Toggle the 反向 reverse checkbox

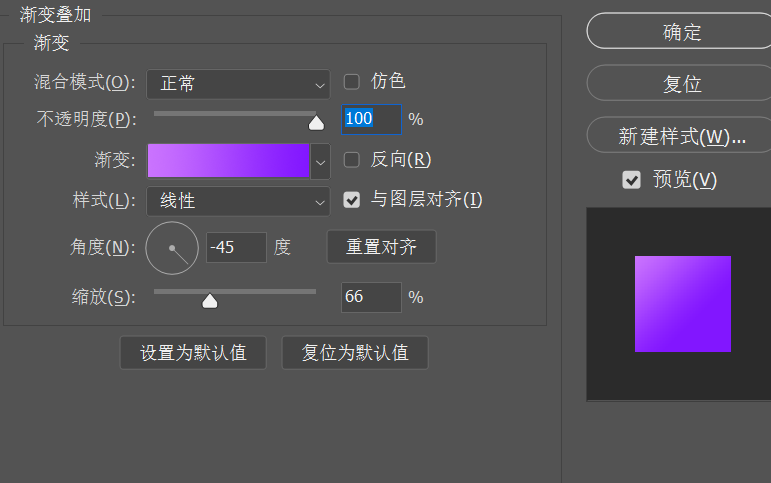(x=352, y=160)
